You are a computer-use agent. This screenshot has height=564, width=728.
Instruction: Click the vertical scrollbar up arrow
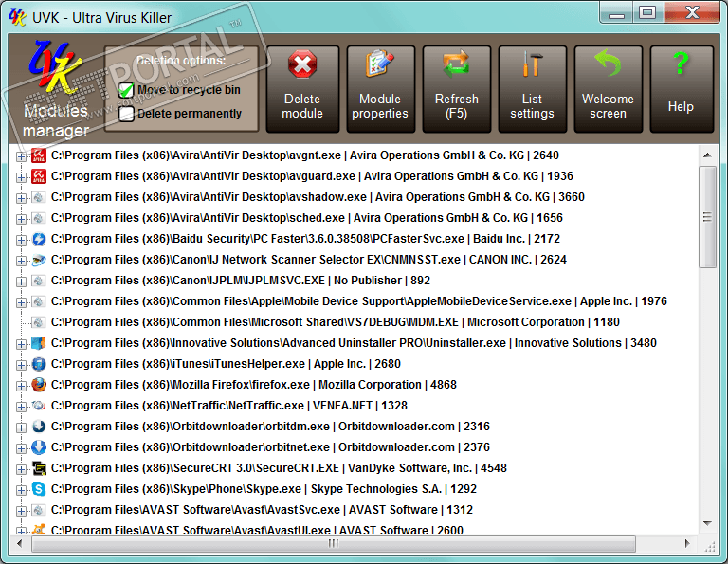(x=707, y=155)
